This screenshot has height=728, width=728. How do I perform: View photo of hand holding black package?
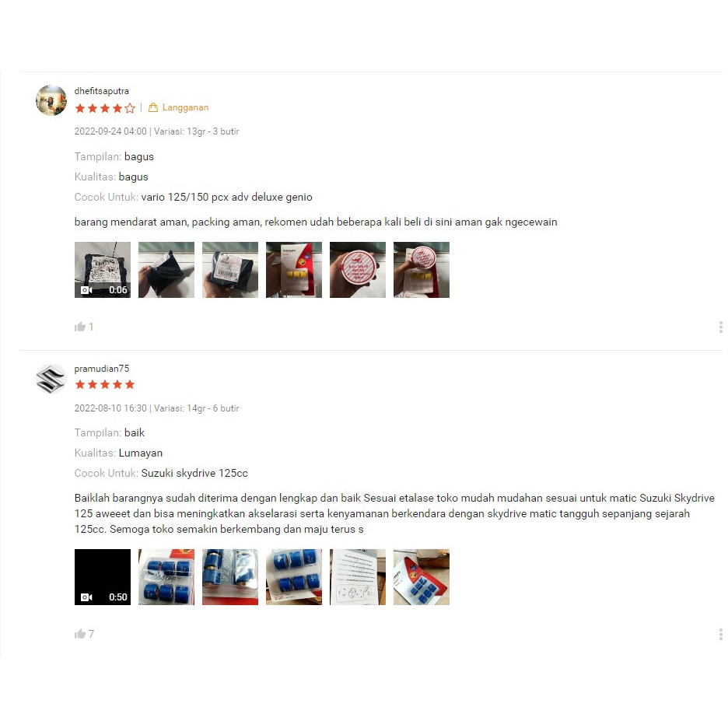[x=166, y=270]
